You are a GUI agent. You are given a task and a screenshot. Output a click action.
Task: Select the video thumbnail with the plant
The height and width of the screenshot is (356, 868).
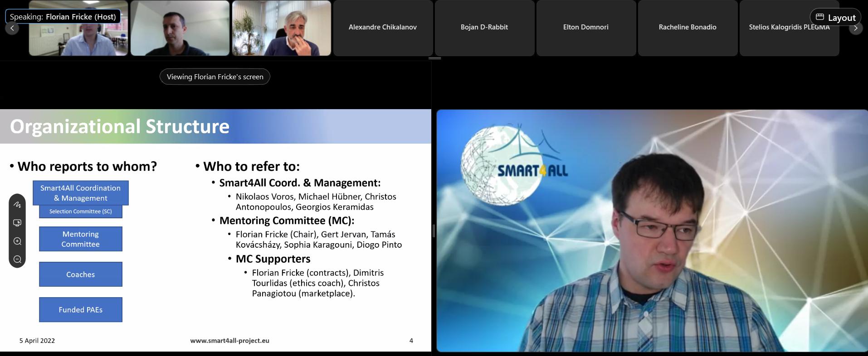click(282, 28)
